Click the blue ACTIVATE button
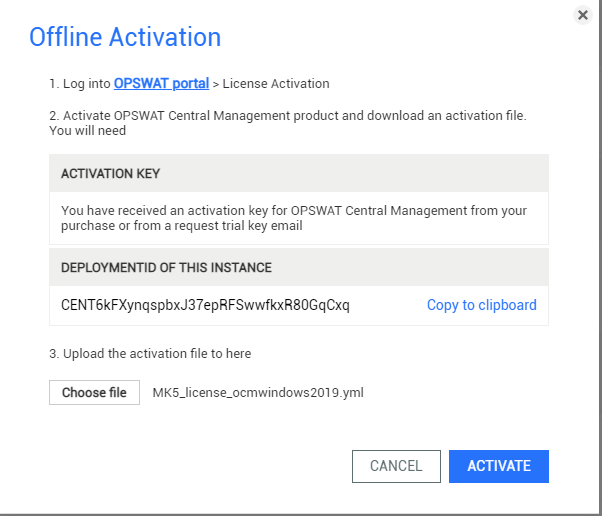This screenshot has width=602, height=516. tap(499, 466)
